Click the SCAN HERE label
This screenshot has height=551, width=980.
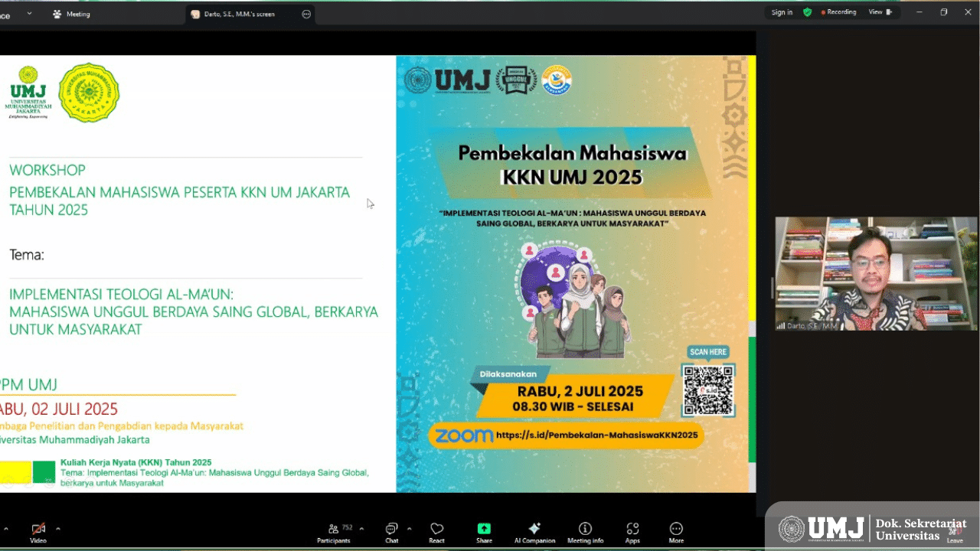point(708,352)
